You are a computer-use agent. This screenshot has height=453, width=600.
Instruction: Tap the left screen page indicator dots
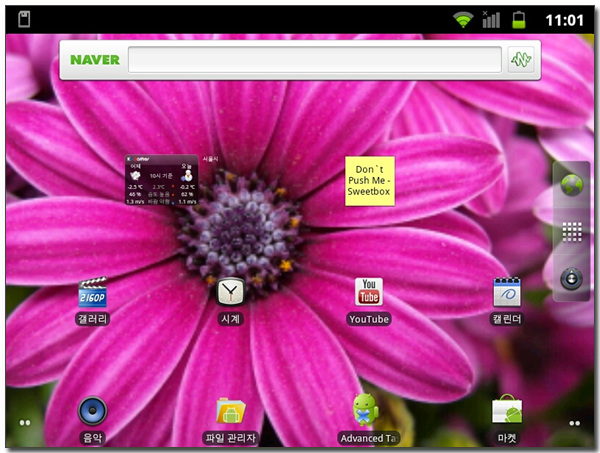tap(25, 423)
